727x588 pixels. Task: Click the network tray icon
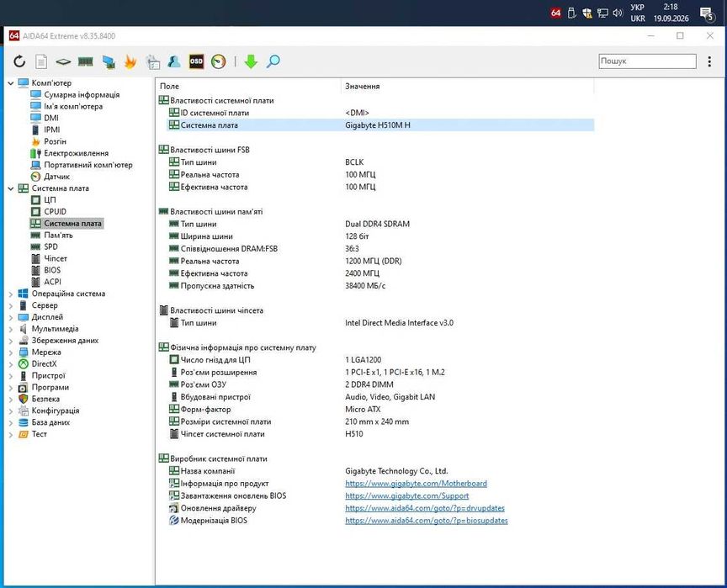pos(602,13)
